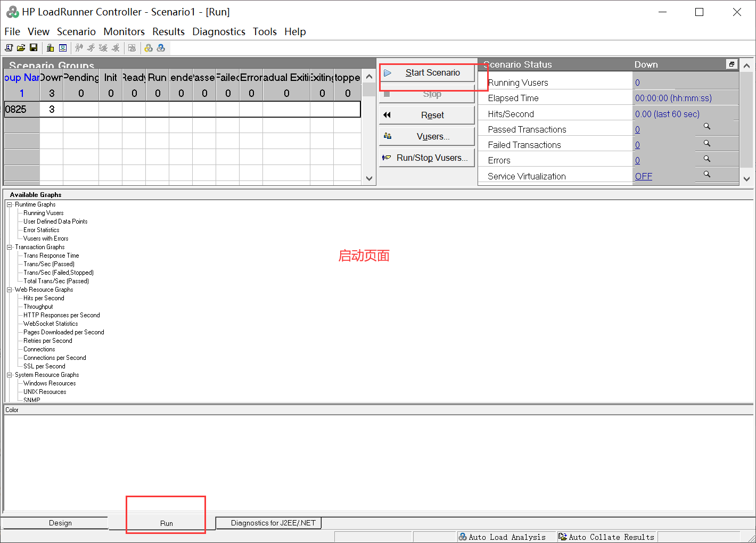This screenshot has height=543, width=756.
Task: Click the Auto Load Analysis status bar icon
Action: pos(463,537)
